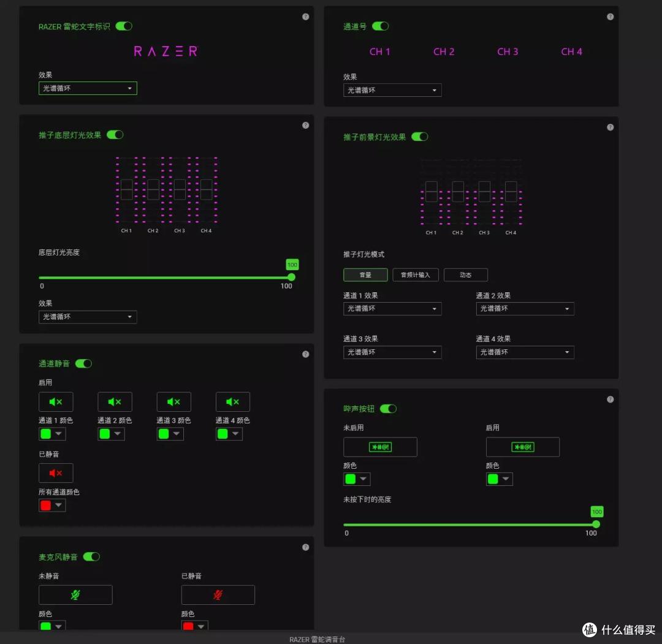Toggle 推子前景灯光效果 switch
The height and width of the screenshot is (644, 662).
420,137
